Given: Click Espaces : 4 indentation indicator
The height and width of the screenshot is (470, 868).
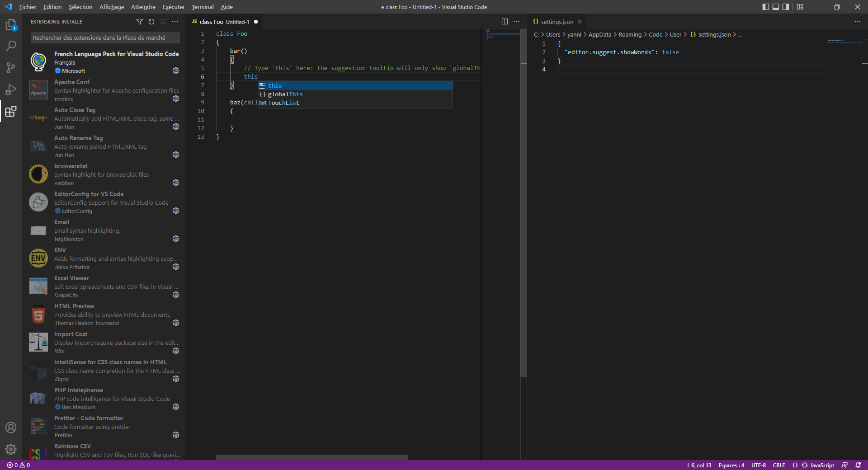Looking at the screenshot, I should (731, 465).
